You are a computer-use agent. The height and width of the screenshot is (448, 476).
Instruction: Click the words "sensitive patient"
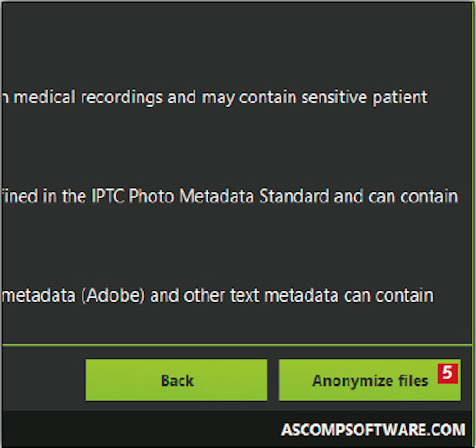364,97
